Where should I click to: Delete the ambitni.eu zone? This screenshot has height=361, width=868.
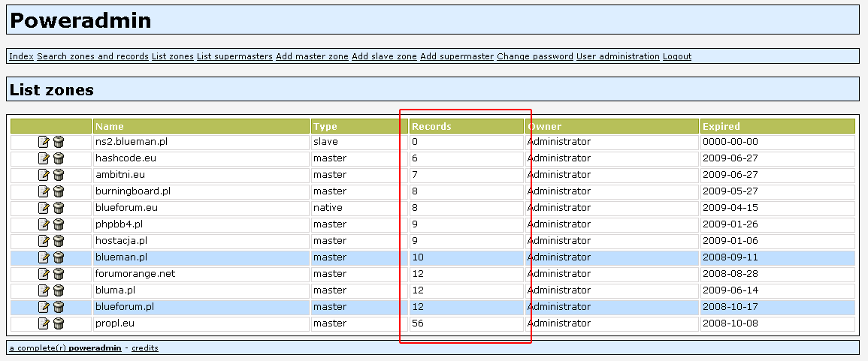pos(58,176)
